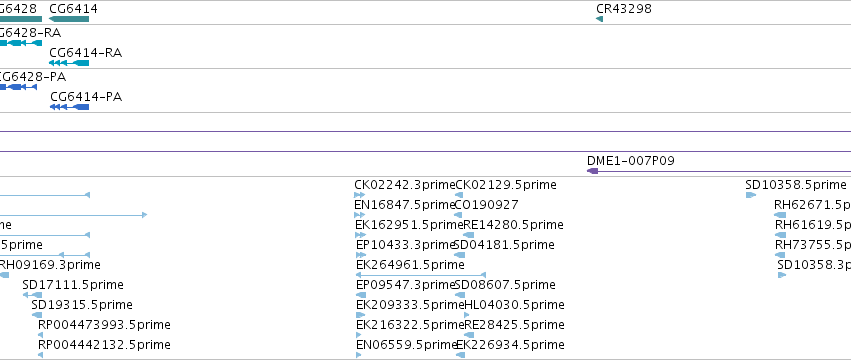The image size is (851, 360).
Task: Open the CR43298 gene label
Action: point(624,9)
